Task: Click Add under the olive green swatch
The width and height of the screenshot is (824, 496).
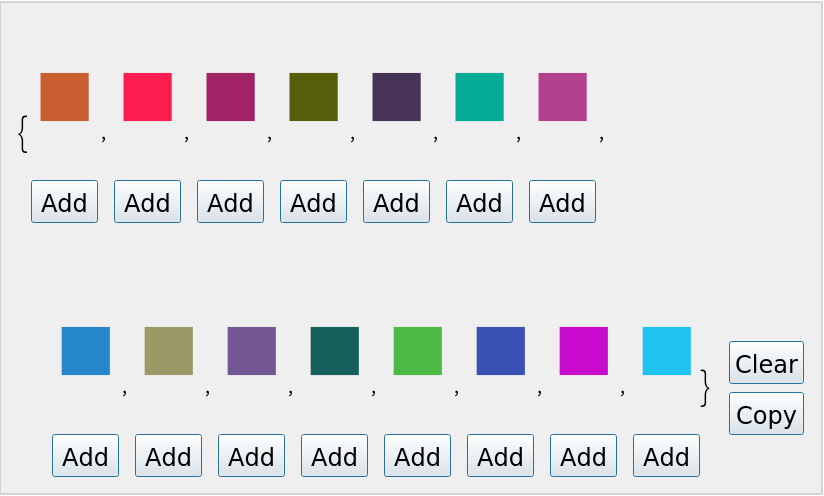Action: coord(313,202)
